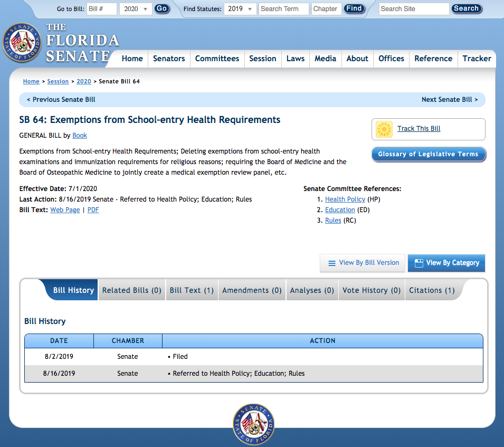504x447 pixels.
Task: Click the Effective Date 7/1/2020 text
Action: tap(58, 188)
